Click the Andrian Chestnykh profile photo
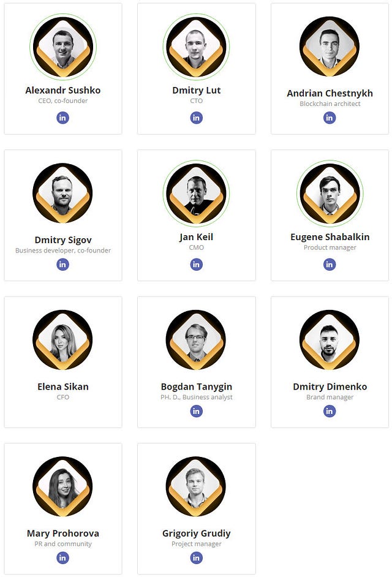The image size is (392, 577). (330, 47)
